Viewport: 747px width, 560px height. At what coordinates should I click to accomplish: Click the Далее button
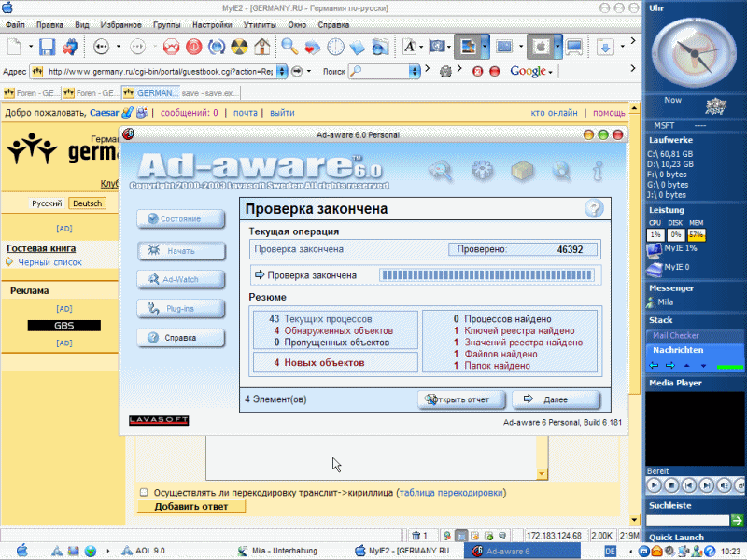(556, 399)
